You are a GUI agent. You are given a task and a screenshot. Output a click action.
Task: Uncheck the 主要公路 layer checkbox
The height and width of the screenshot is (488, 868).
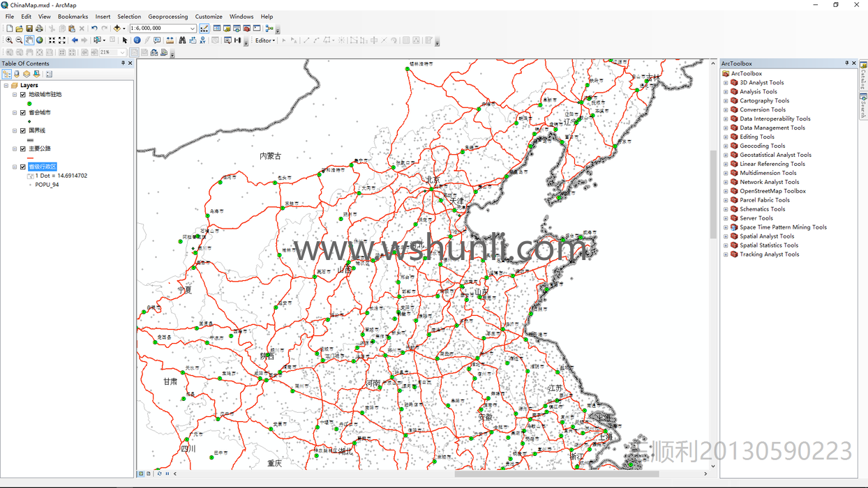[23, 148]
